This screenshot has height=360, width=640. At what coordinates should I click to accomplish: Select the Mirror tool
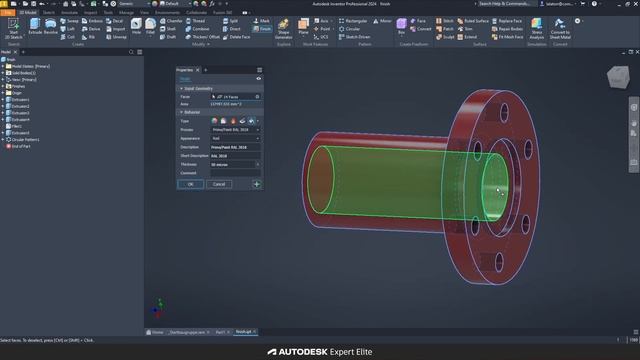[x=382, y=21]
